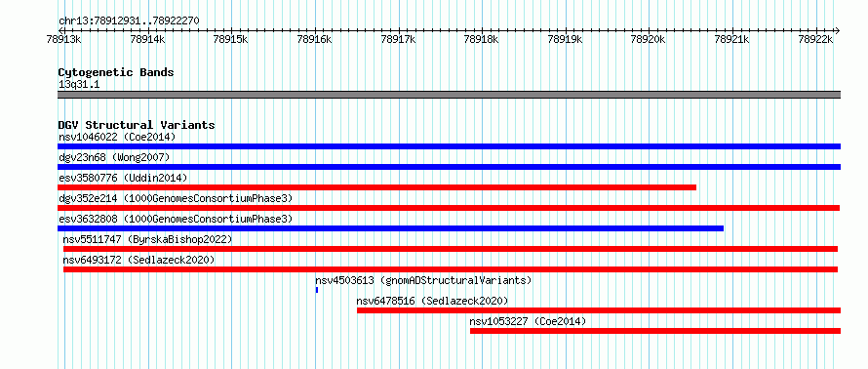Open the nsv6493172 (Sedlazeck2020) label
Image resolution: width=868 pixels, height=369 pixels.
point(138,260)
